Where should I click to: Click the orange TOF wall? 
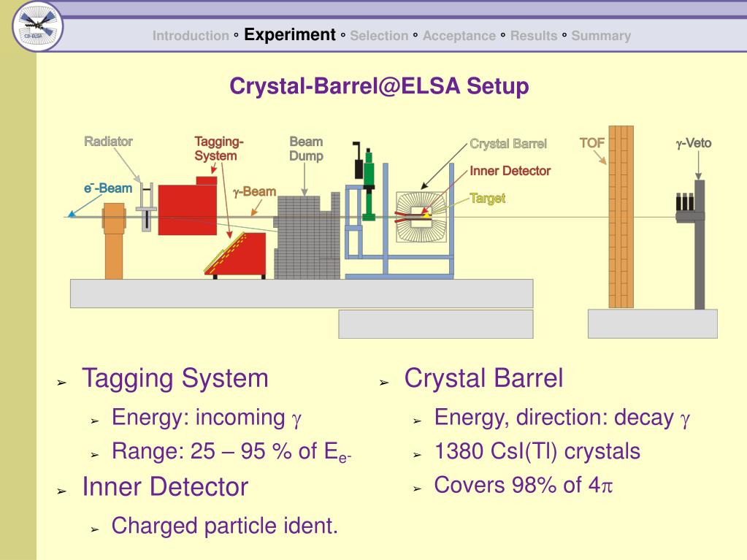coord(621,217)
